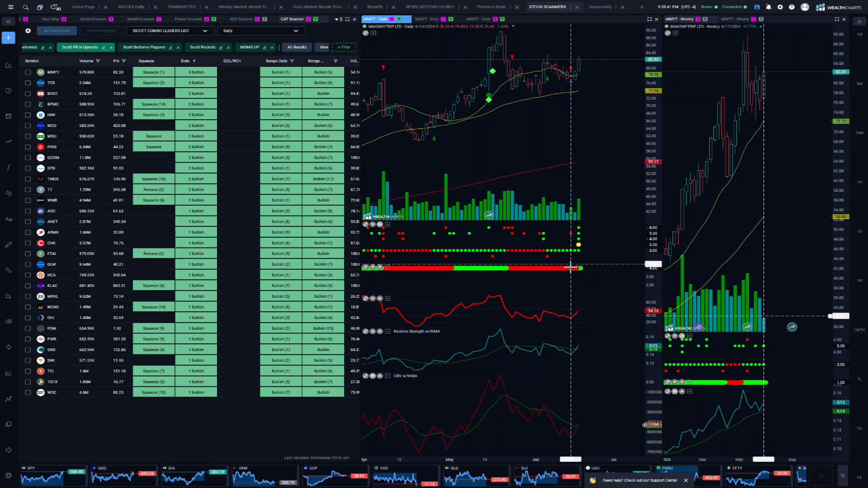The height and width of the screenshot is (488, 868).
Task: Open the Bongo Daily column filter
Action: pyautogui.click(x=292, y=61)
